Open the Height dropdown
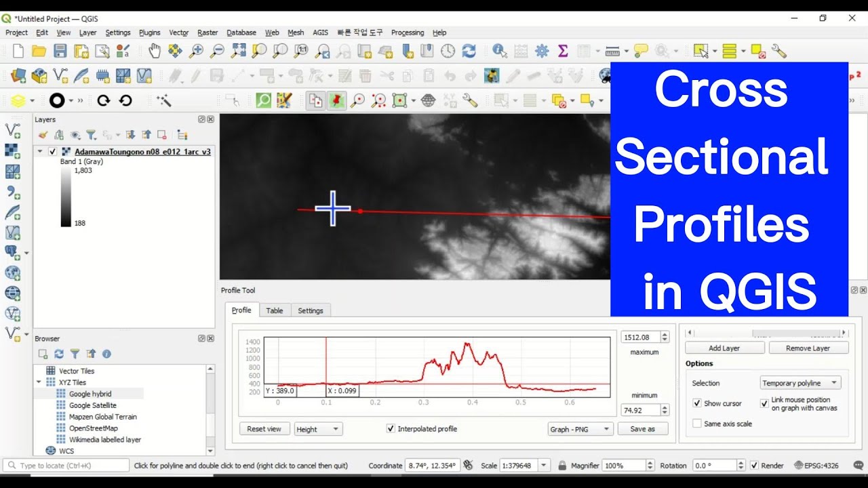The height and width of the screenshot is (488, 868). coord(318,429)
